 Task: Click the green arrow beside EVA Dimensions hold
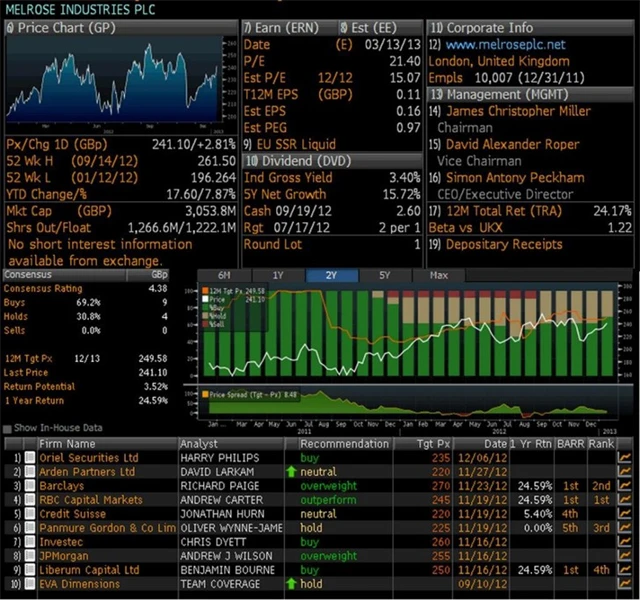point(291,583)
